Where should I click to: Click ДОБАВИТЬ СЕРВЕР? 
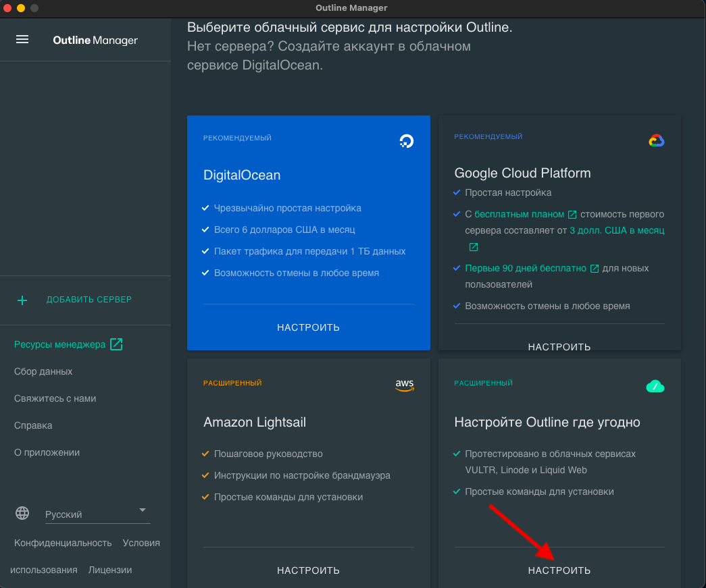point(89,300)
